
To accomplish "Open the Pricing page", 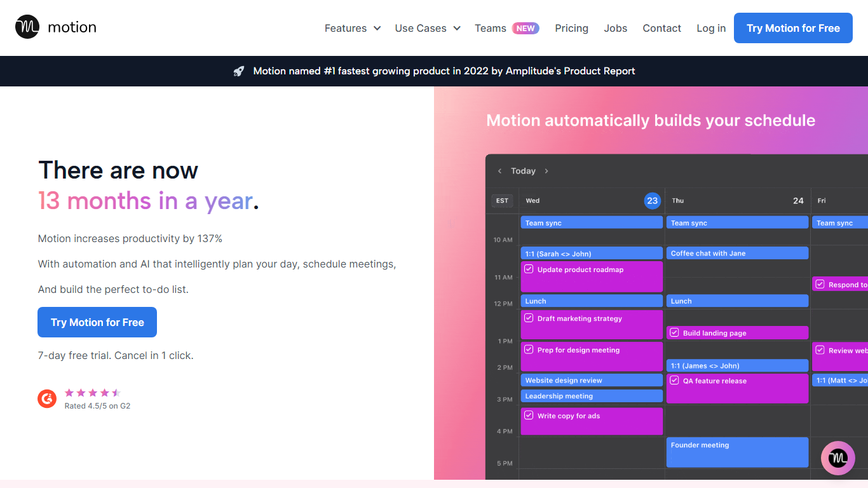I will pos(571,28).
